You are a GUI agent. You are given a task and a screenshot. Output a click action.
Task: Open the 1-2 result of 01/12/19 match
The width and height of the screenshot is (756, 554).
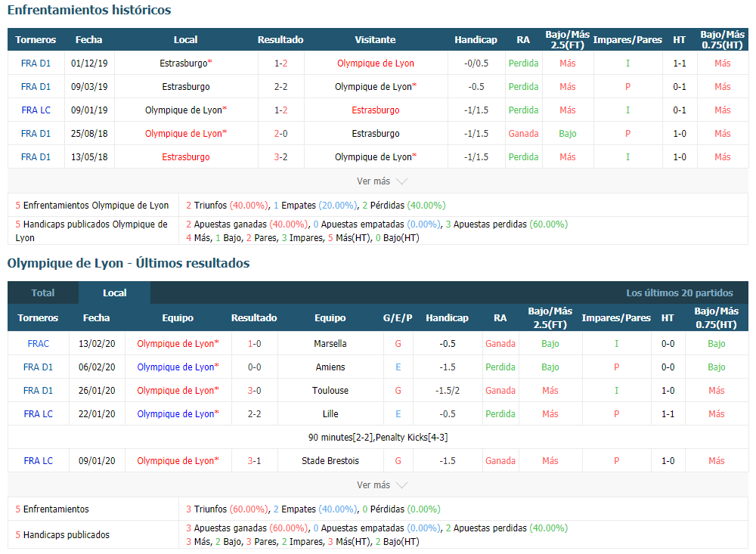coord(280,63)
